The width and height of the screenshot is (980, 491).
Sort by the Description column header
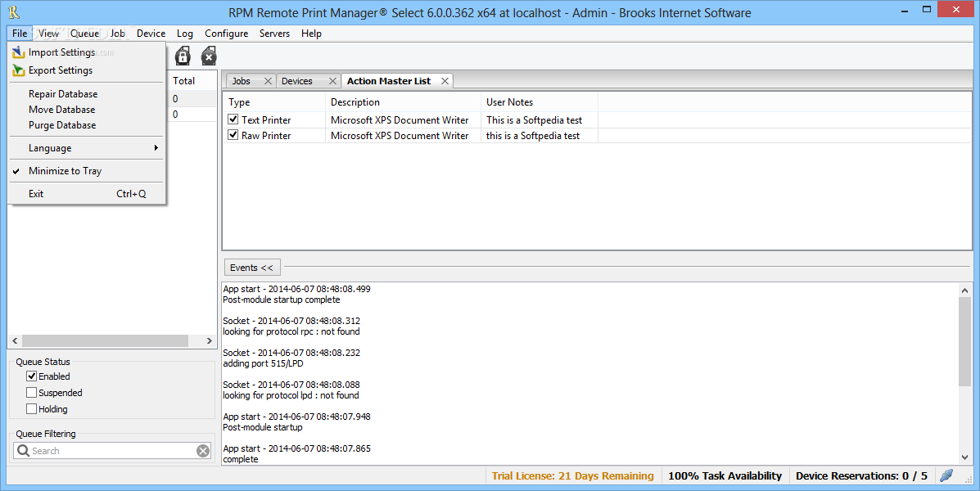point(403,101)
